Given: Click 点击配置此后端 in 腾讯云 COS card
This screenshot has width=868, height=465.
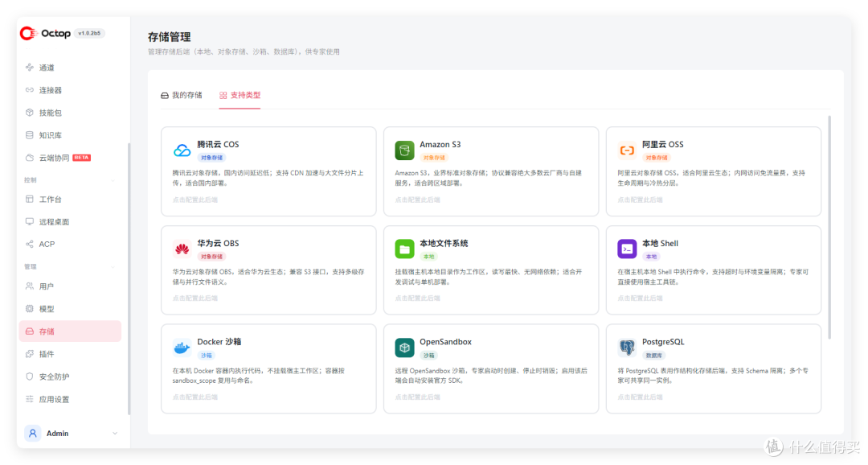Looking at the screenshot, I should pyautogui.click(x=194, y=200).
